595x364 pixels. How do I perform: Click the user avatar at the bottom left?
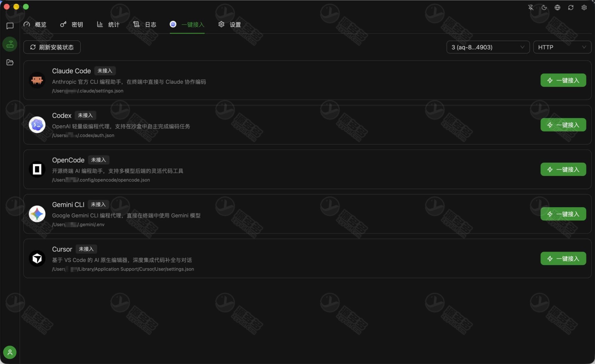coord(10,352)
